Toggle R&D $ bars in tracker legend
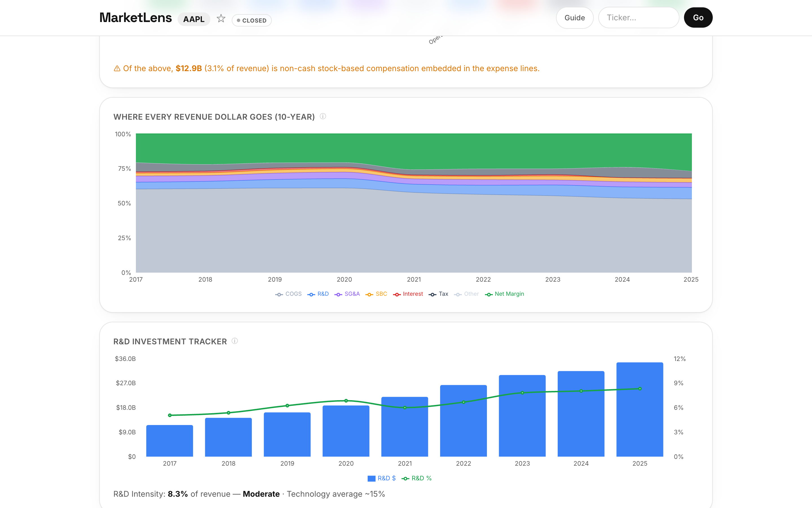 pos(381,478)
